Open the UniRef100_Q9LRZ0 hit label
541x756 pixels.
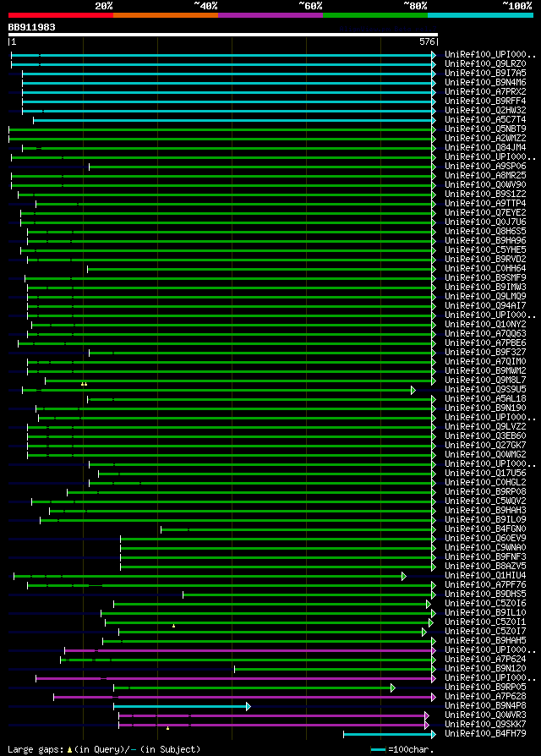click(x=485, y=63)
